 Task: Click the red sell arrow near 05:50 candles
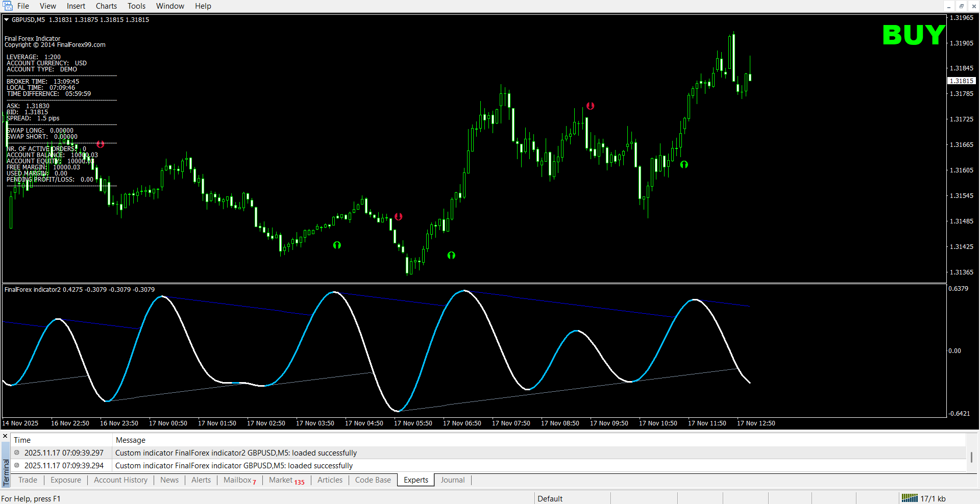point(398,217)
